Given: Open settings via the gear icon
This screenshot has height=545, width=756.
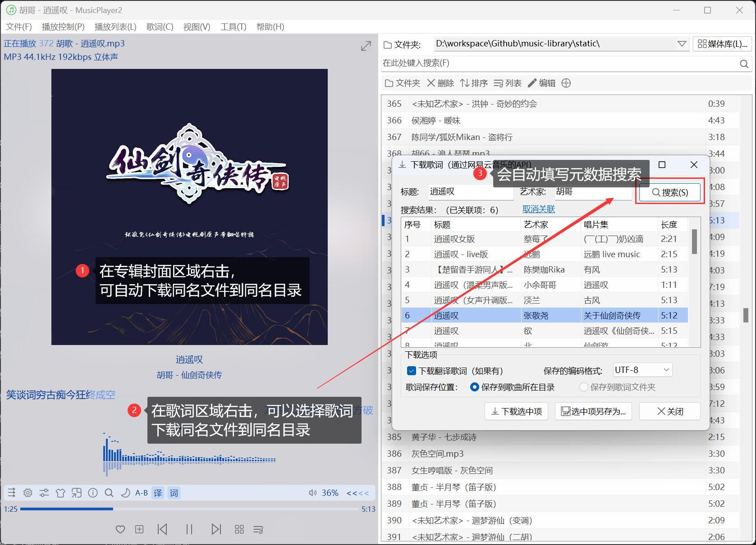Looking at the screenshot, I should [x=27, y=493].
